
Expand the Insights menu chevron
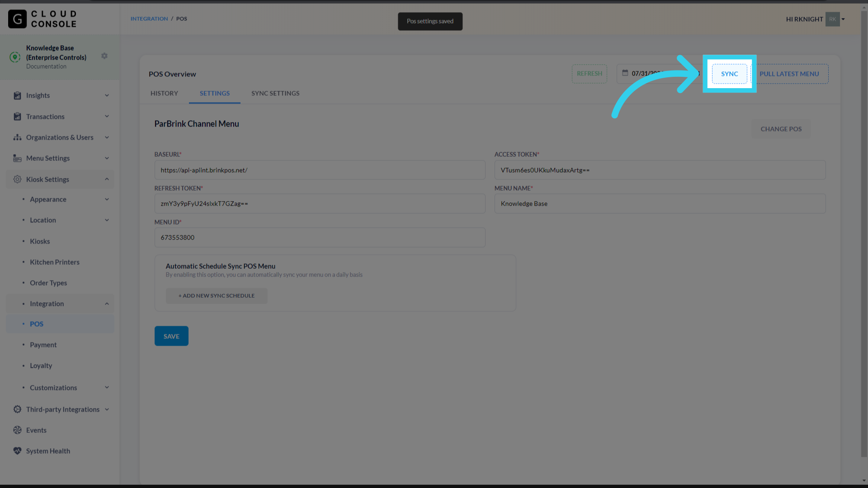(107, 95)
